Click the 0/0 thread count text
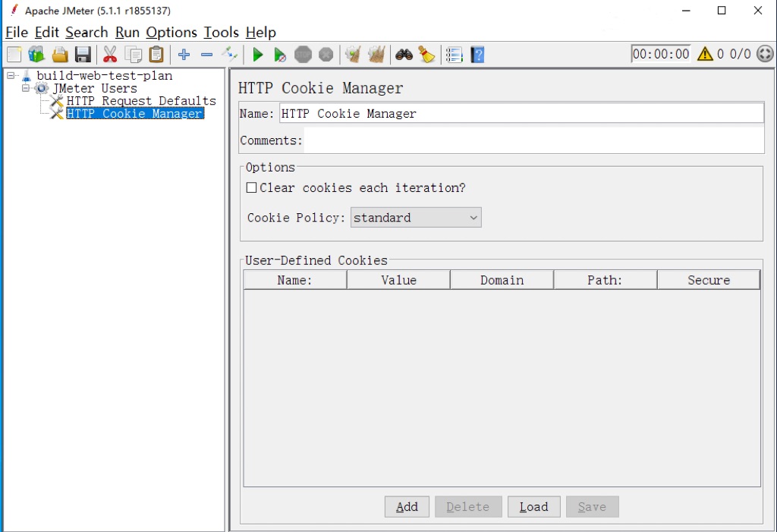The width and height of the screenshot is (777, 532). (x=741, y=54)
